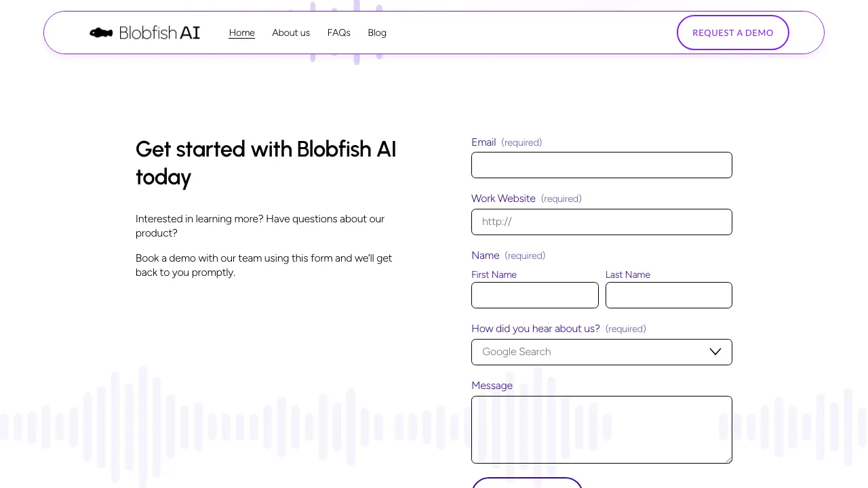Click the First Name field
Screen dimensions: 868x488
tap(535, 295)
